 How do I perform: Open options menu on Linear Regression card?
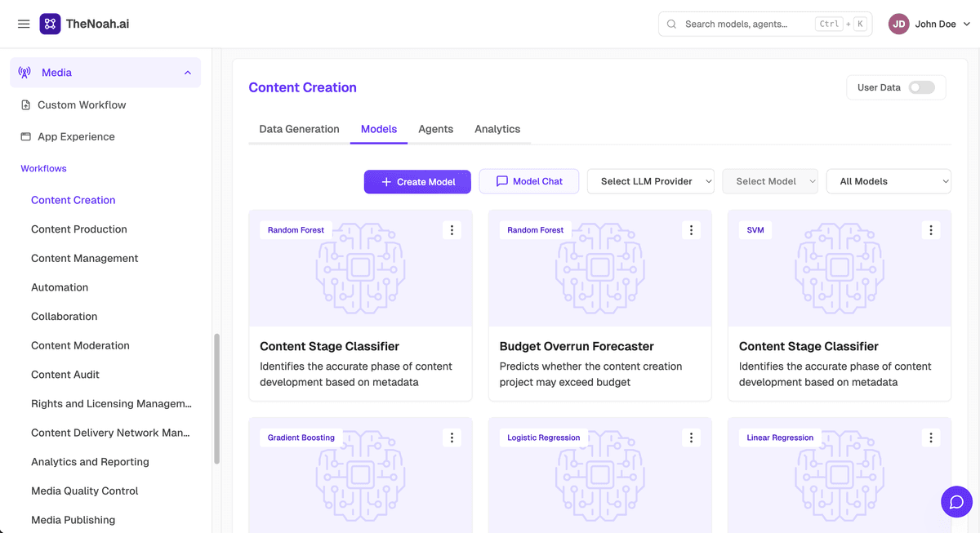[931, 438]
